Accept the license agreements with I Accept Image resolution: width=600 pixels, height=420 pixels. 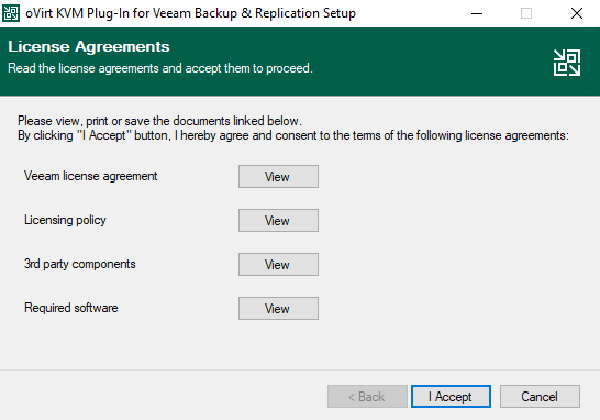pos(451,396)
